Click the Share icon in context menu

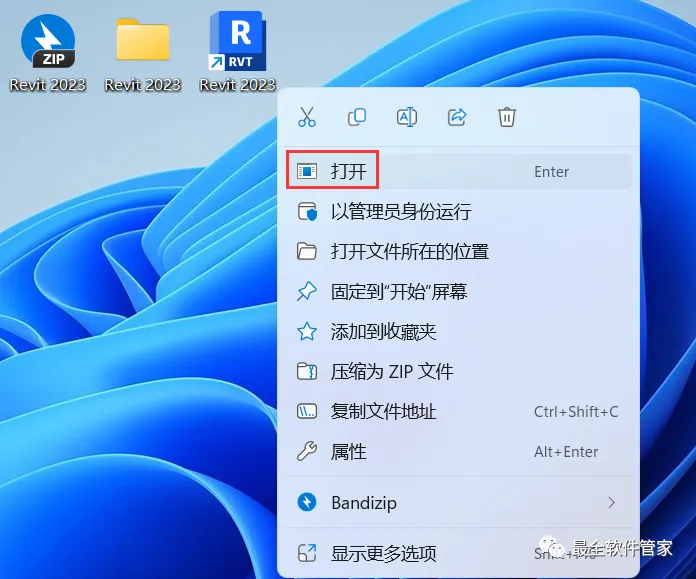coord(457,117)
